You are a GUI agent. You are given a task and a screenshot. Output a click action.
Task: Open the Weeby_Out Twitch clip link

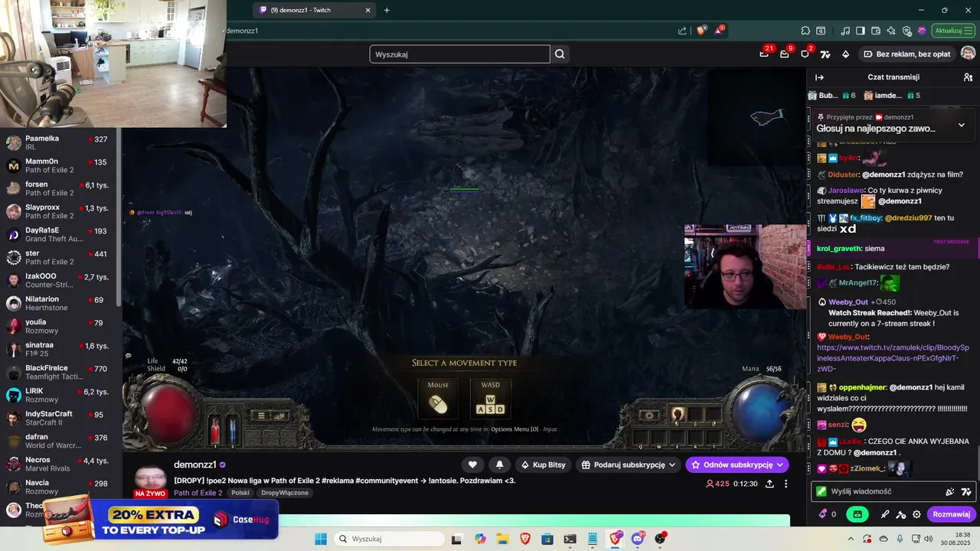(x=893, y=358)
